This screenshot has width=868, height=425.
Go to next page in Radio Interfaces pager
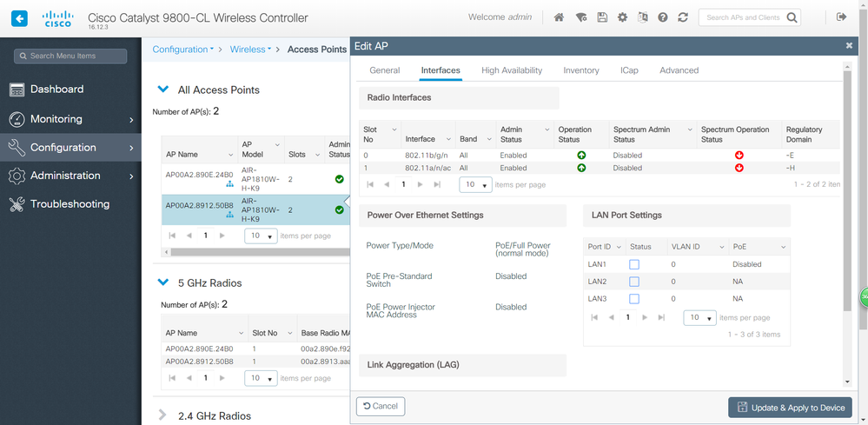coord(421,185)
